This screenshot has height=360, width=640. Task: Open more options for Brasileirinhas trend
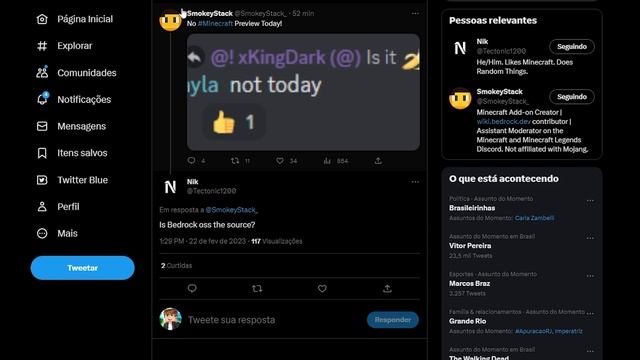590,201
